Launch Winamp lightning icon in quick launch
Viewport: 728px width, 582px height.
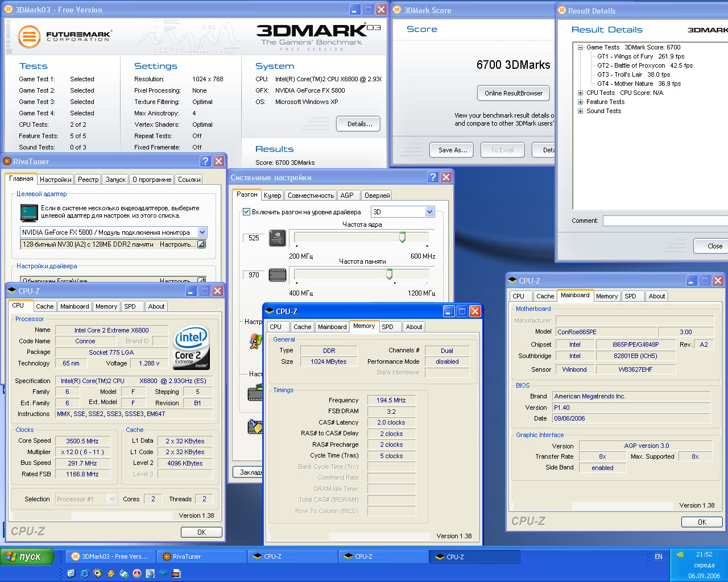tap(110, 573)
